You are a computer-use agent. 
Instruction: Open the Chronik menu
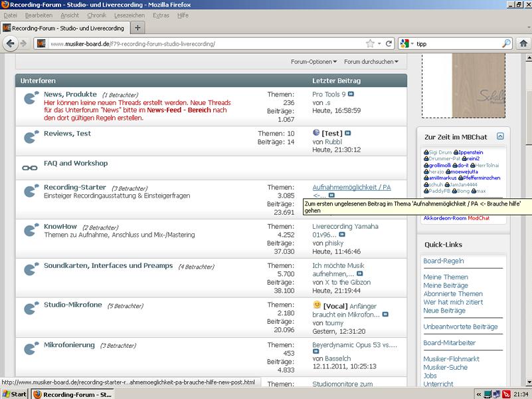click(x=97, y=15)
